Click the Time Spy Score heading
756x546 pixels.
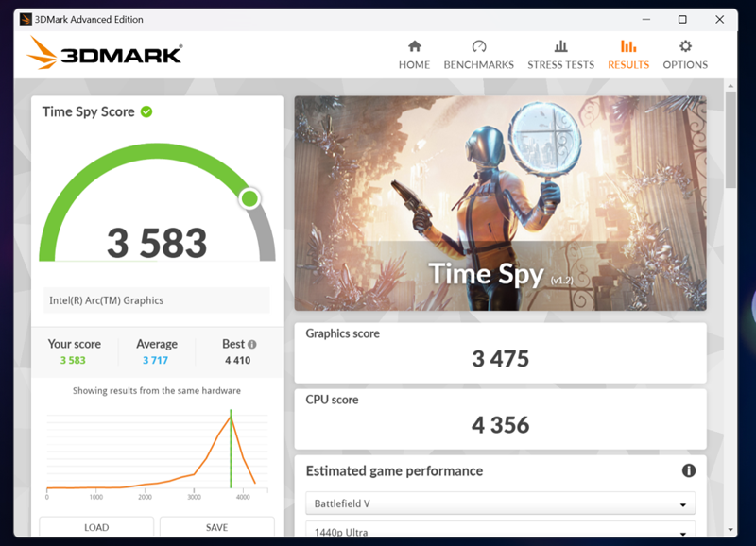pos(88,111)
